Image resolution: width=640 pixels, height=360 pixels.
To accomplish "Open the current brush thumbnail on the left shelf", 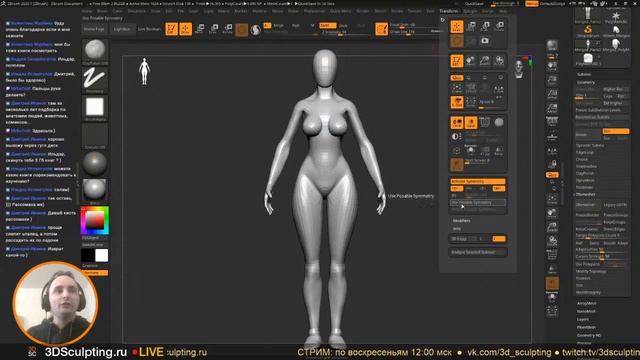I will point(95,52).
